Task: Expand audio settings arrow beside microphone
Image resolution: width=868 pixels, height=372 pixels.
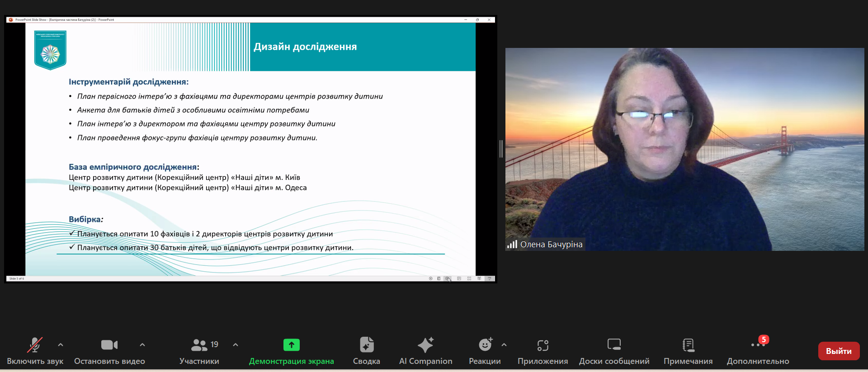Action: (x=61, y=345)
